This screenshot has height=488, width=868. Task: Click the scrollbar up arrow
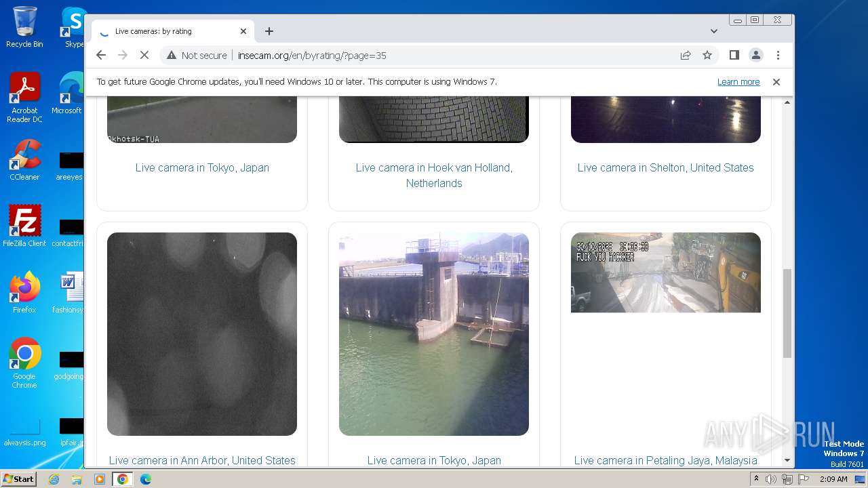[x=787, y=102]
